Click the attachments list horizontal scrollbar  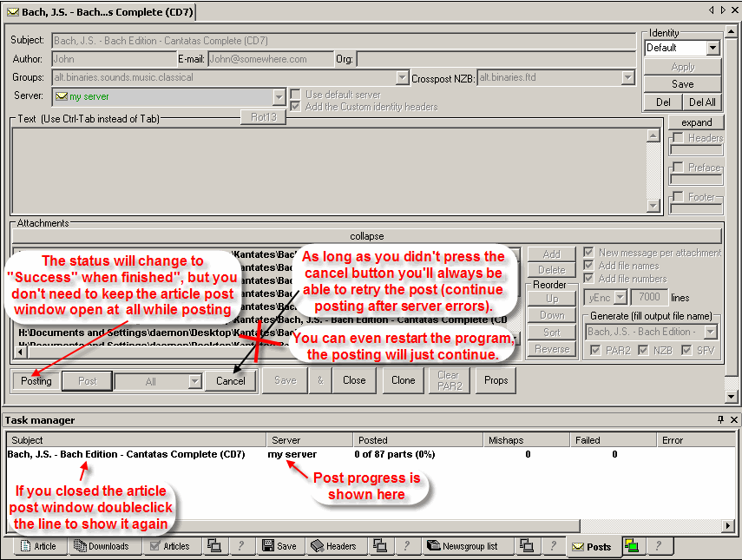point(260,352)
